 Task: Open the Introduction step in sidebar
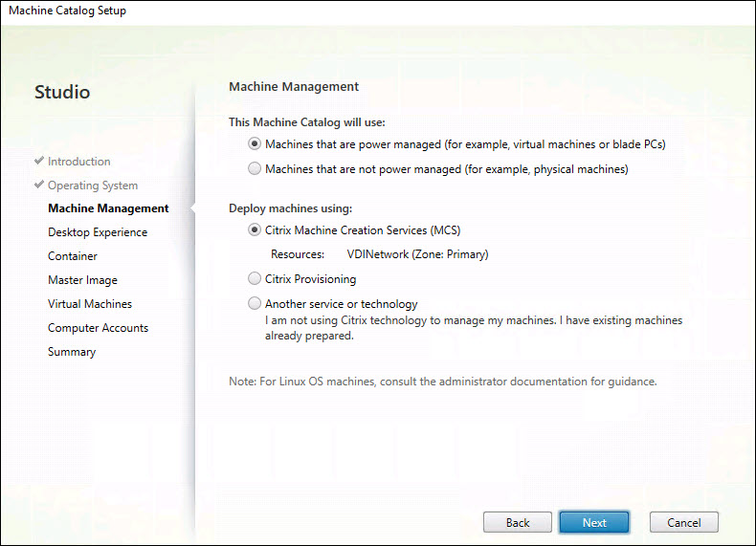click(79, 162)
